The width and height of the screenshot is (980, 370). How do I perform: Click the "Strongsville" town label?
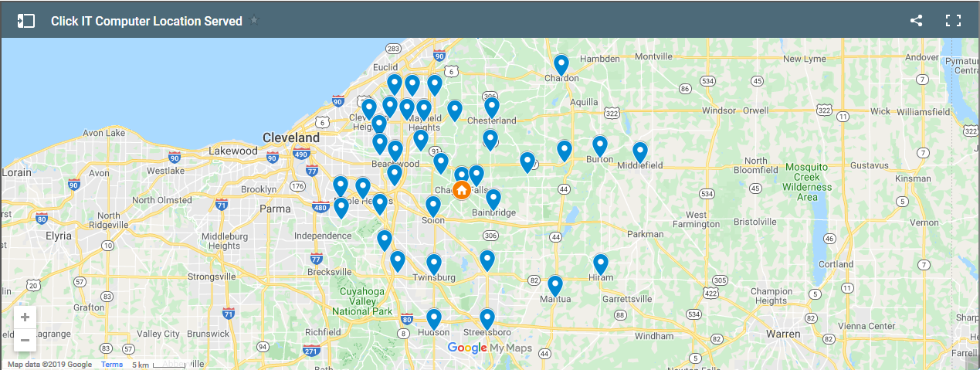(212, 276)
